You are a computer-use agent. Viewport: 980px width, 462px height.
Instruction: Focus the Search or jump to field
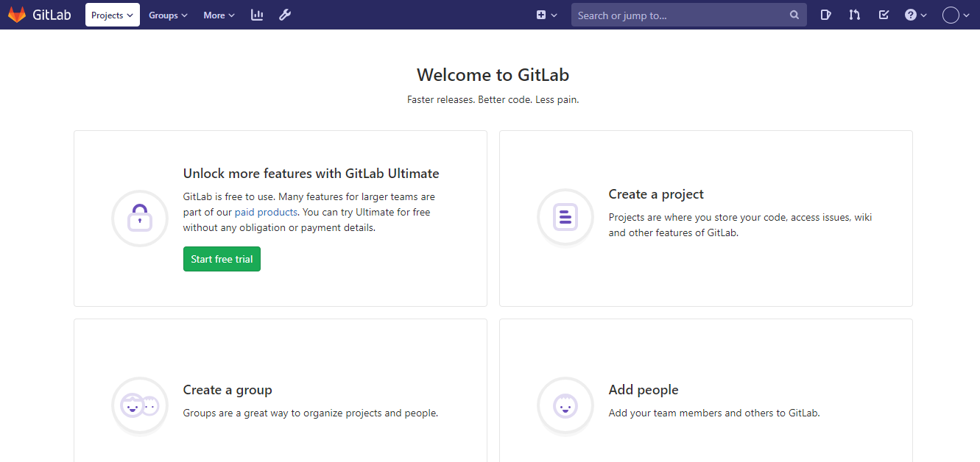coord(689,15)
